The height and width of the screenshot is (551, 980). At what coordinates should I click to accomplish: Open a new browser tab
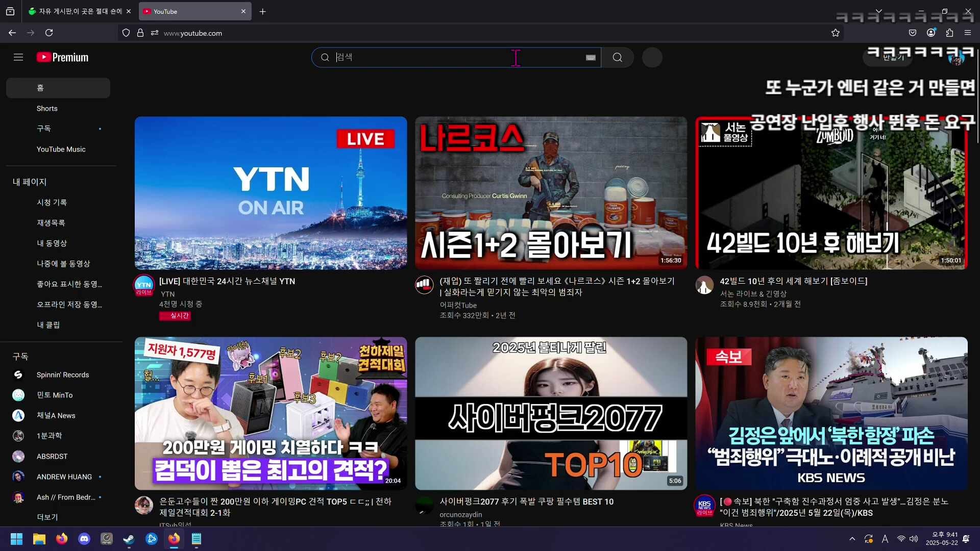pos(262,11)
